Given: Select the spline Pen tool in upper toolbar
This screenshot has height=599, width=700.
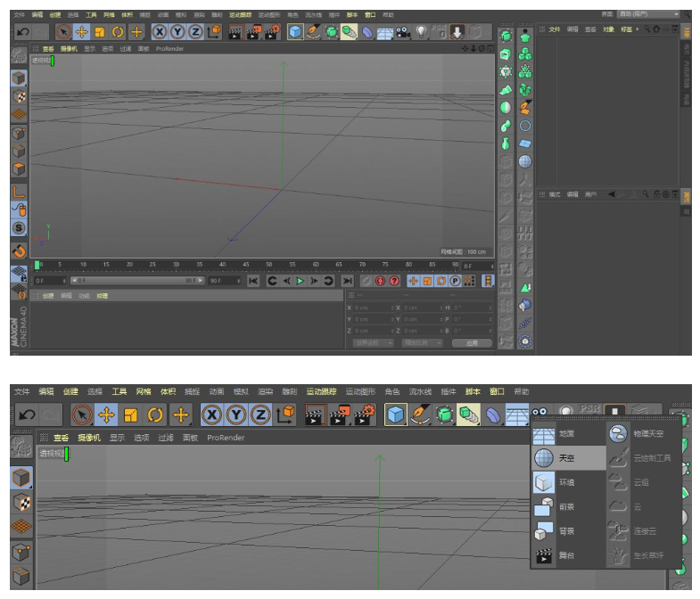Looking at the screenshot, I should pyautogui.click(x=313, y=32).
